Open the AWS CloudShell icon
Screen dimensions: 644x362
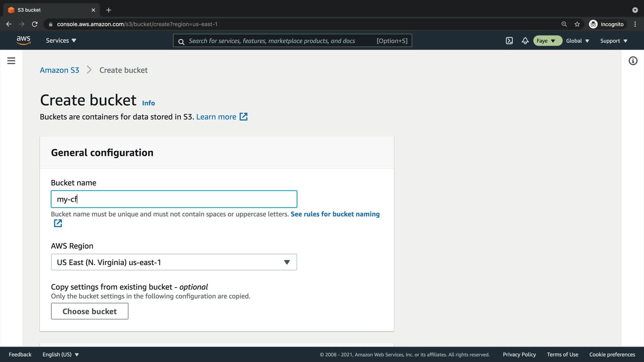pos(509,41)
